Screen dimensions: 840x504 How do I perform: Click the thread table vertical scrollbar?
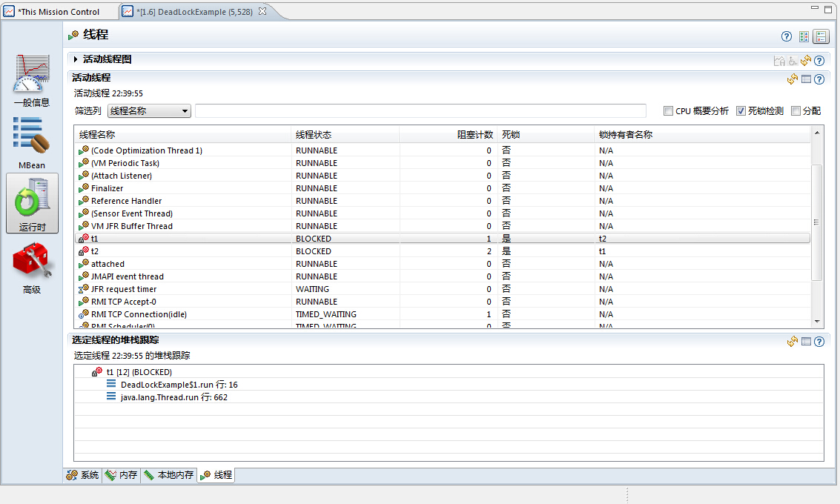tap(817, 222)
